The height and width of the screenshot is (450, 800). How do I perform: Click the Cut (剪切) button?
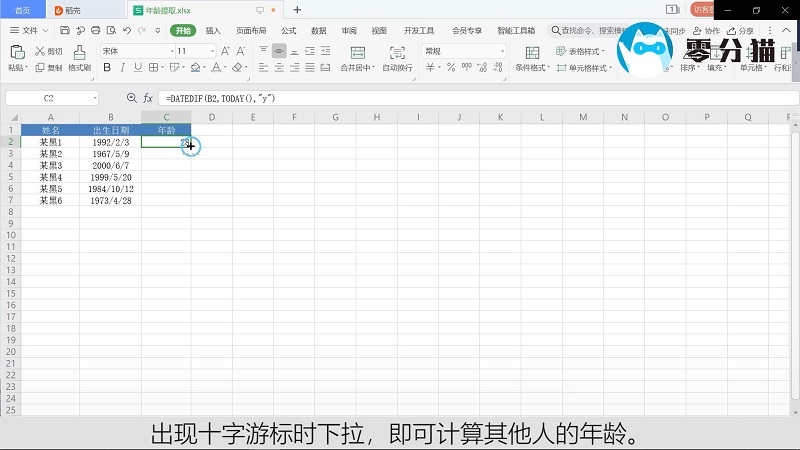(x=48, y=51)
